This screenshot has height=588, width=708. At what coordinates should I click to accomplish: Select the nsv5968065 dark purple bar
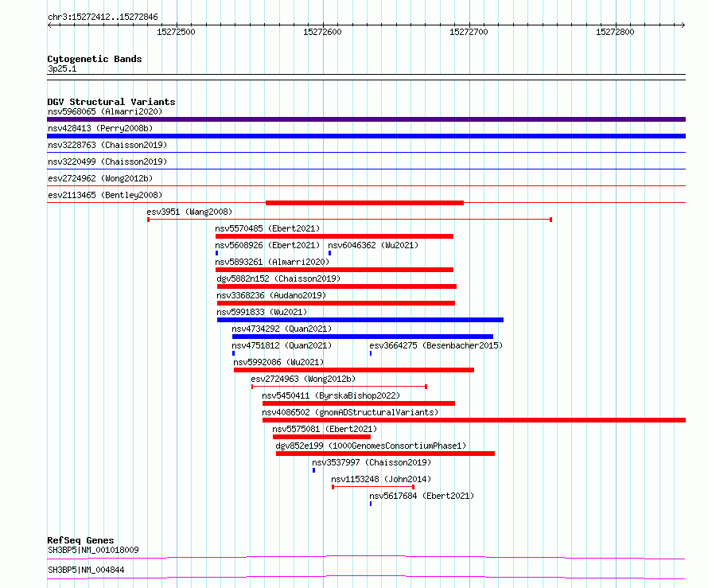(366, 119)
